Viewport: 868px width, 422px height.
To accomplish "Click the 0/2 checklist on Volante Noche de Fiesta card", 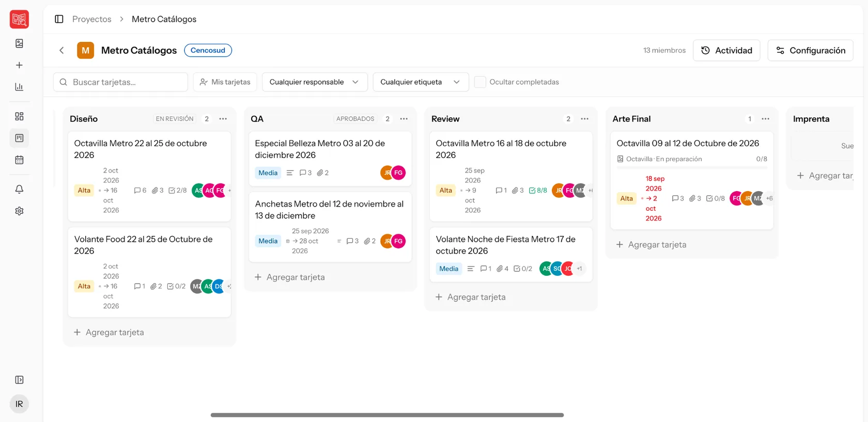I will click(523, 269).
